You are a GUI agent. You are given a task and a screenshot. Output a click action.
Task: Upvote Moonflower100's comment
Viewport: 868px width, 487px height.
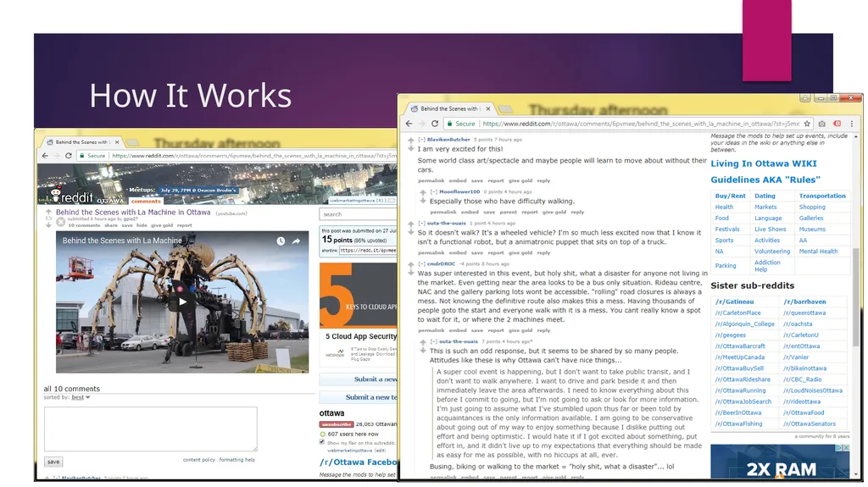point(423,192)
